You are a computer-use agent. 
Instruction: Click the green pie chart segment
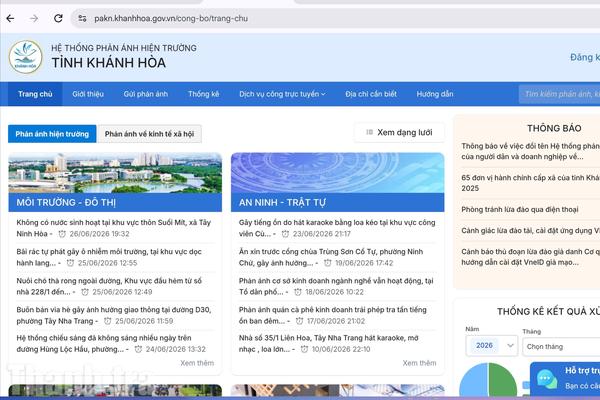click(502, 381)
